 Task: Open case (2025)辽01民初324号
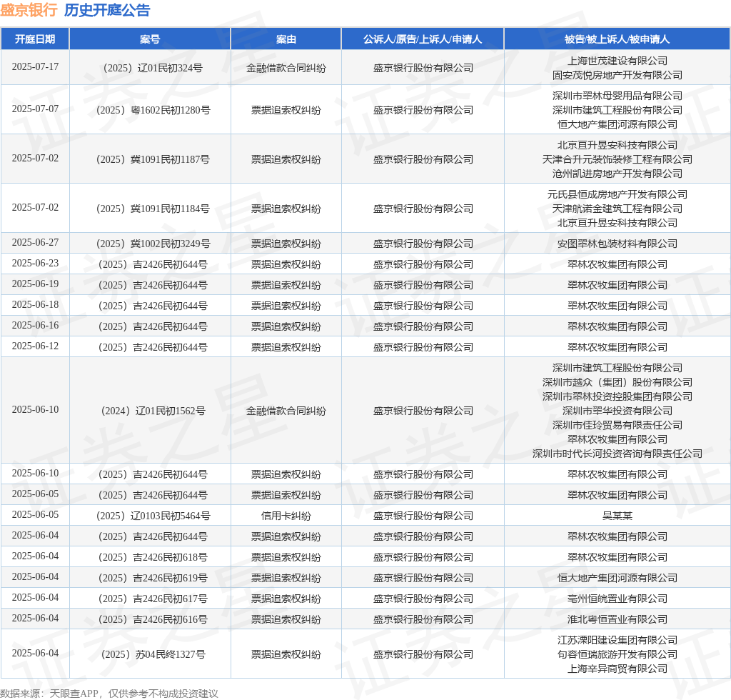[150, 68]
